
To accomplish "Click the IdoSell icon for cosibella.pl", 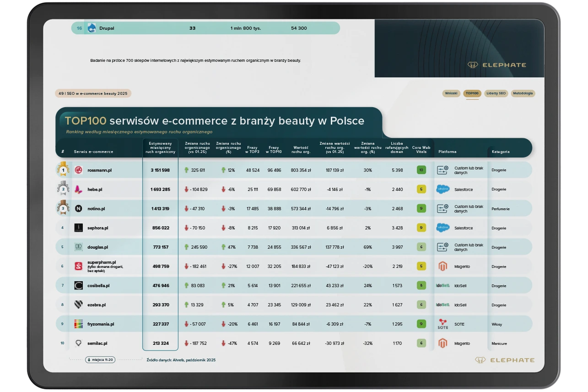I will pos(442,285).
